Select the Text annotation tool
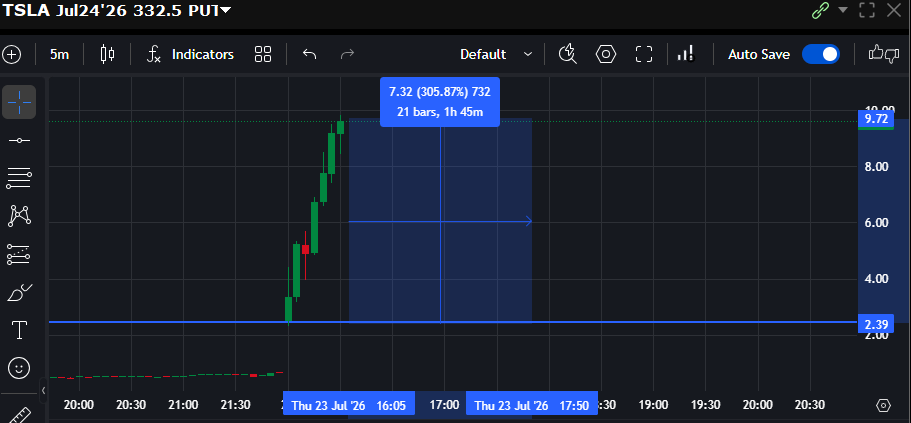This screenshot has height=423, width=911. point(19,330)
